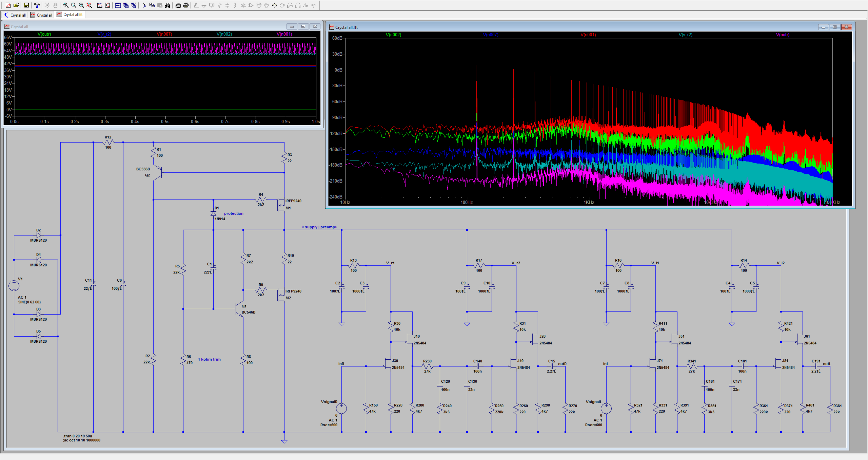Click V(n001) trace label in waveform window
The height and width of the screenshot is (460, 868).
[284, 34]
